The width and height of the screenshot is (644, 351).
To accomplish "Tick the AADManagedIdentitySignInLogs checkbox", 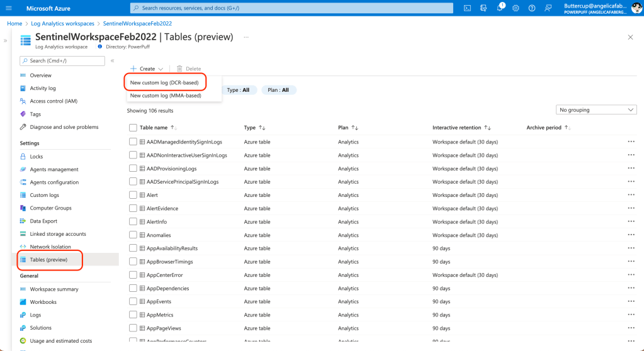I will (x=133, y=142).
